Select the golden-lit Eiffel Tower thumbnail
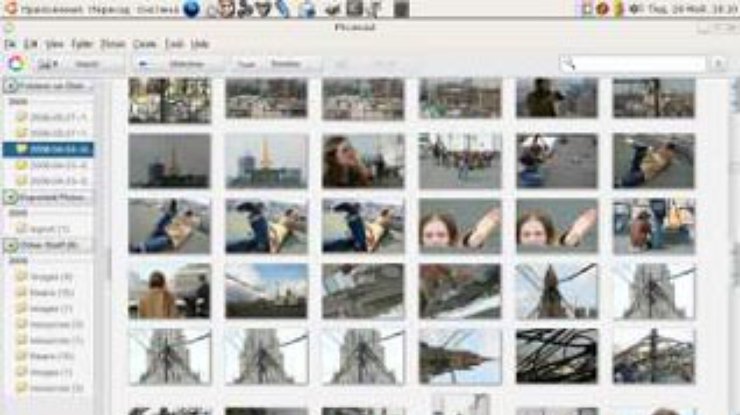Screen dimensions: 740x415 (x=267, y=161)
